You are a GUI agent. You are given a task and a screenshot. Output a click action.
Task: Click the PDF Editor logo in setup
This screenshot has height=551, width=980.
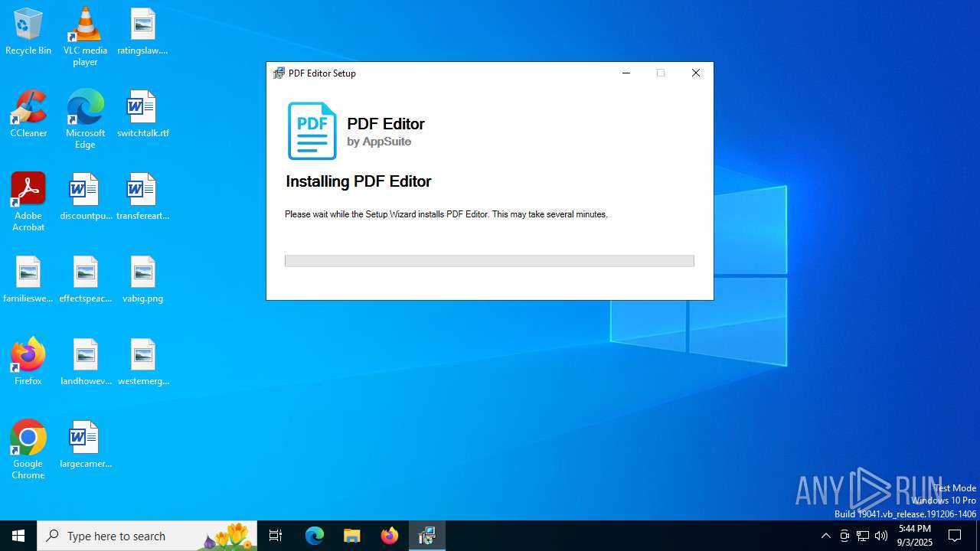point(312,131)
